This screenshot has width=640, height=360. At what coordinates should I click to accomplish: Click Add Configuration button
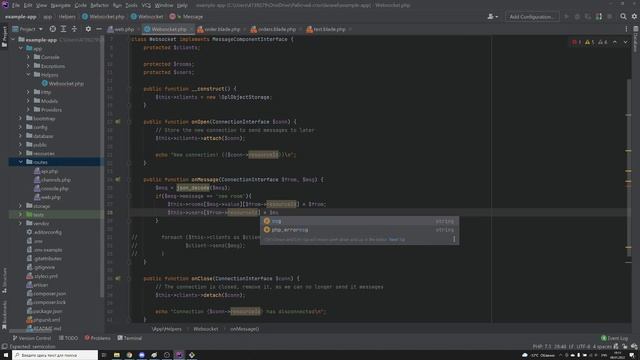click(x=531, y=17)
